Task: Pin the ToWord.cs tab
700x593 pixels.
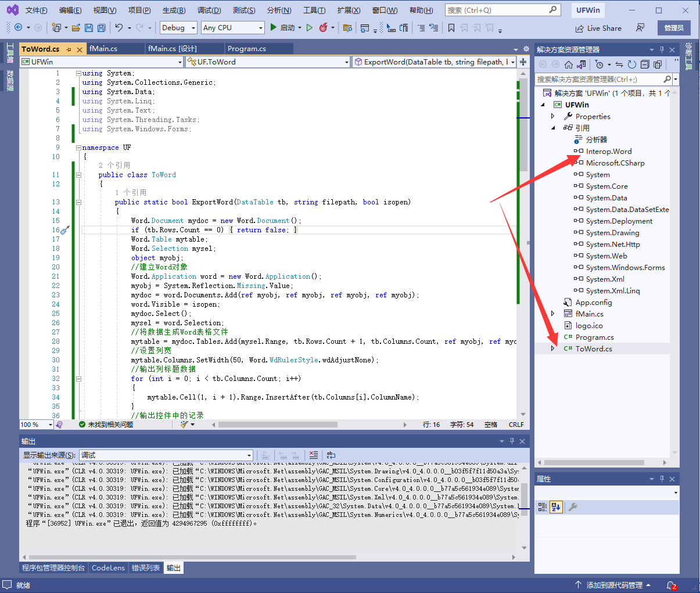Action: coord(69,49)
